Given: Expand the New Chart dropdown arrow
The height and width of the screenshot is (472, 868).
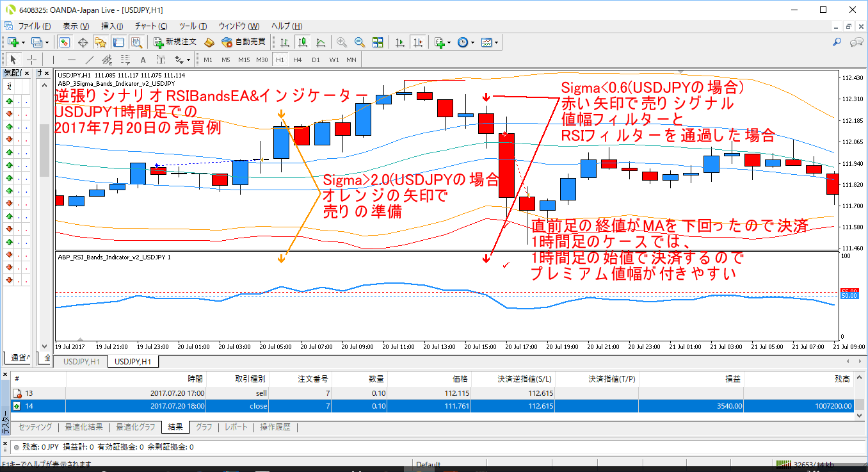Looking at the screenshot, I should click(x=24, y=42).
